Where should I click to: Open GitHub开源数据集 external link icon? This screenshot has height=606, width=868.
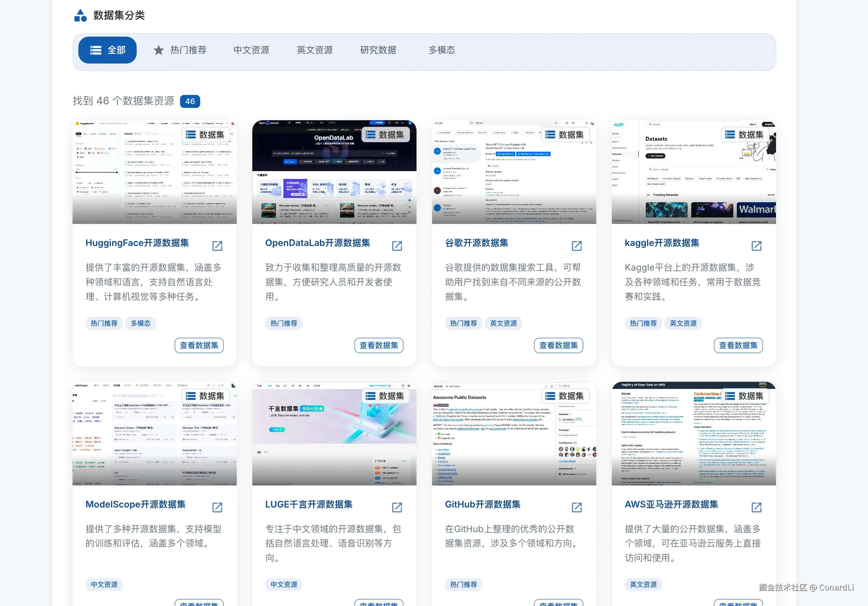pyautogui.click(x=576, y=507)
